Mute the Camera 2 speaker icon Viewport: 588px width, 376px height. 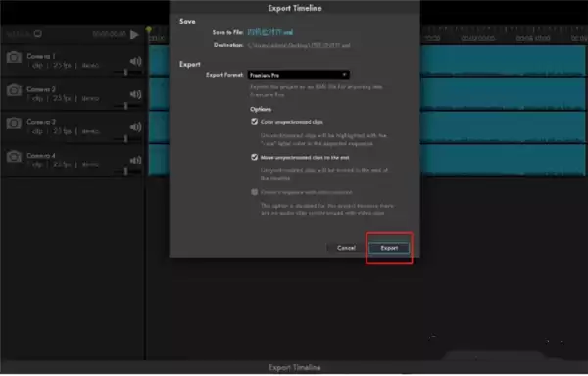(x=136, y=94)
